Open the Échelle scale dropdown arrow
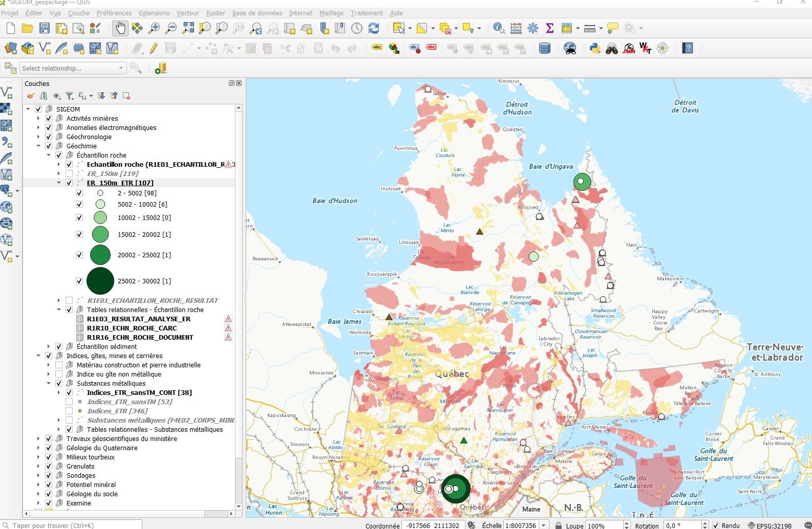This screenshot has width=812, height=529. (x=544, y=525)
